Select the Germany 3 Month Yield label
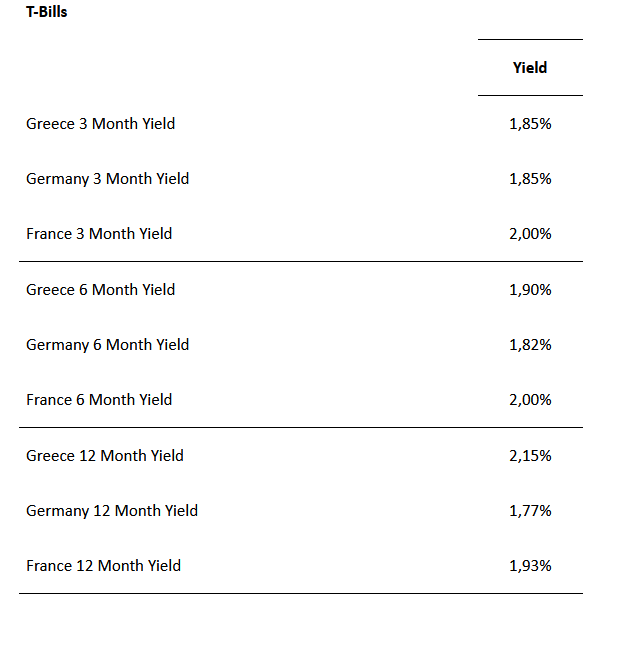Viewport: 624px width, 647px height. [x=107, y=179]
